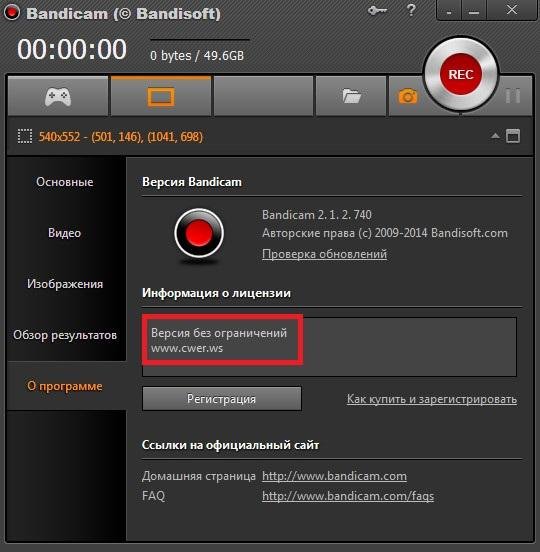Image resolution: width=540 pixels, height=552 pixels.
Task: Select the О программе tab
Action: 65,386
